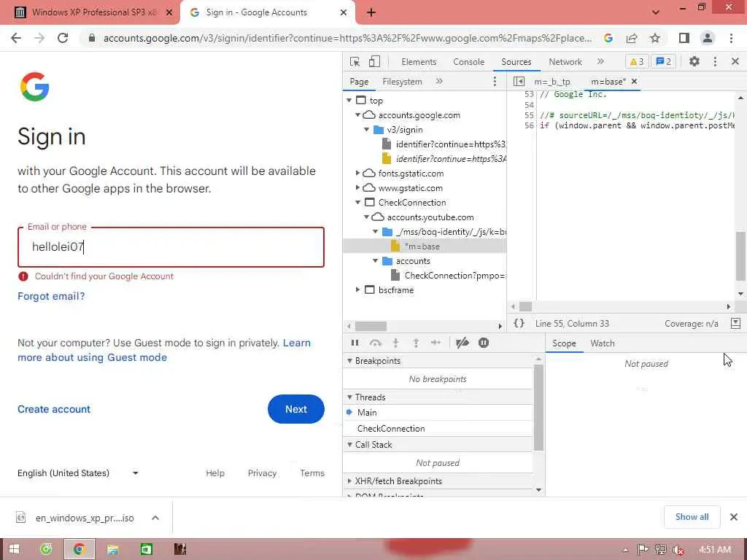Click the step debugger arrow icon
Viewport: 747px width, 560px height.
click(x=436, y=343)
